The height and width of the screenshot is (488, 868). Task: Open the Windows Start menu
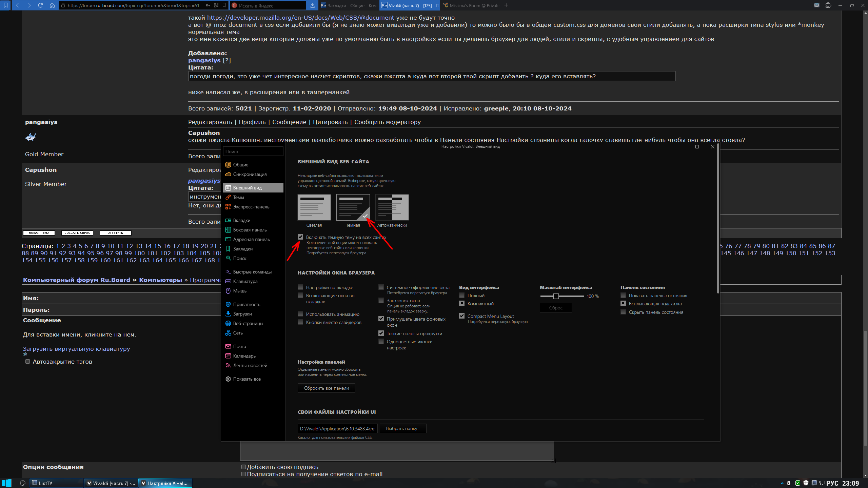point(6,483)
